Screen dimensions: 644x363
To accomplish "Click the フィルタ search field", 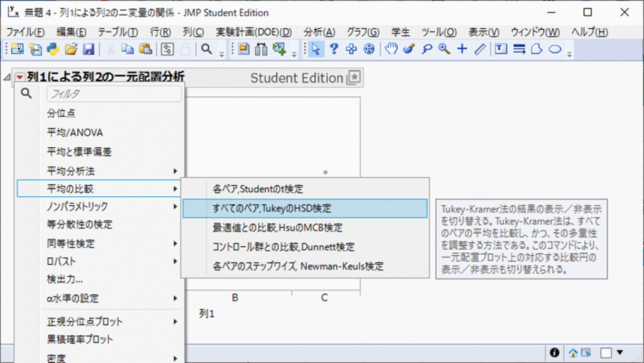I will [114, 94].
